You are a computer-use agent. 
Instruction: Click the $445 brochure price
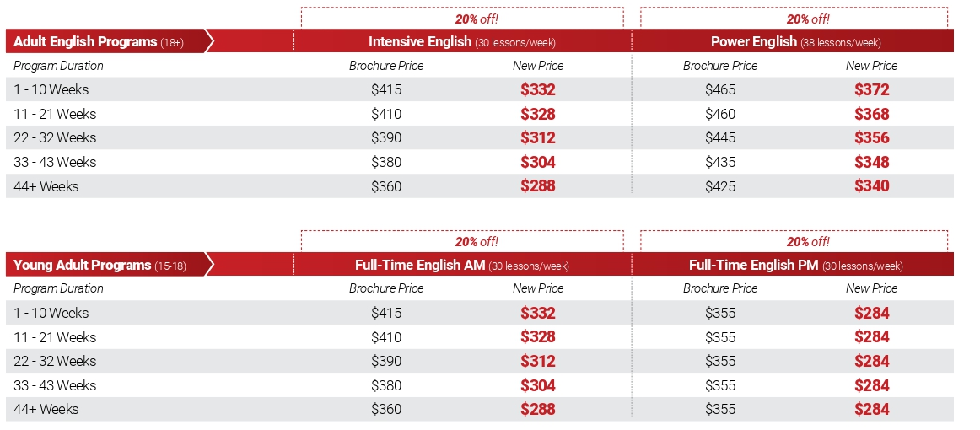[x=720, y=138]
